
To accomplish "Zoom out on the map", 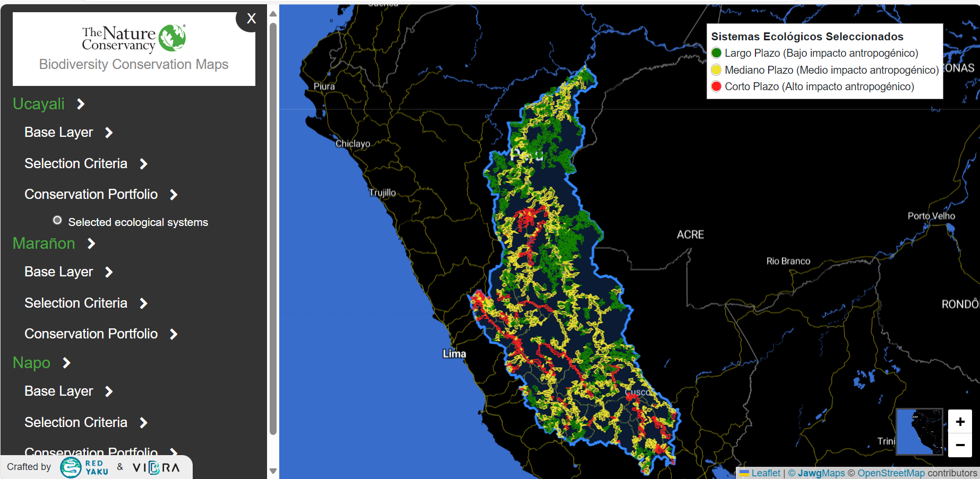I will (x=960, y=445).
